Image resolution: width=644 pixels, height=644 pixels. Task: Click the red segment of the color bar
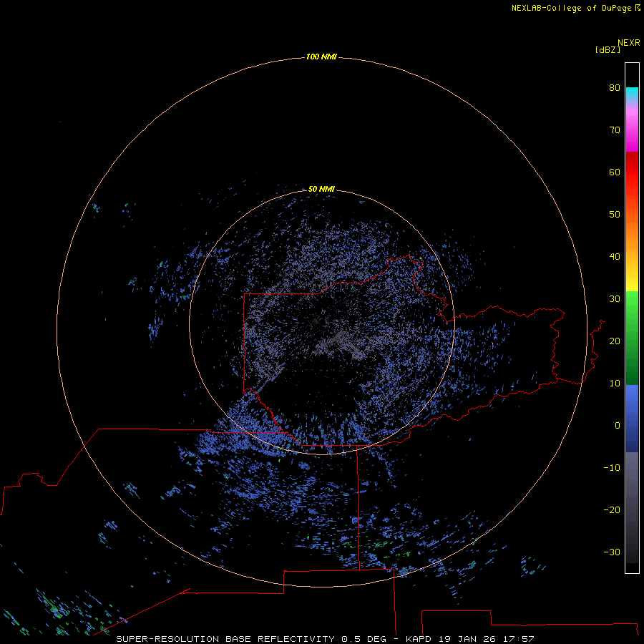pyautogui.click(x=632, y=172)
